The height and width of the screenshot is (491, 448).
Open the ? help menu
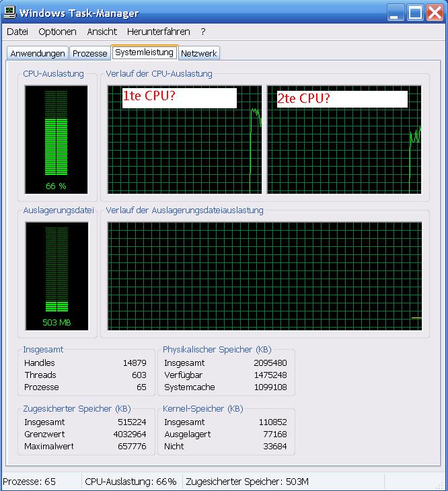(203, 32)
